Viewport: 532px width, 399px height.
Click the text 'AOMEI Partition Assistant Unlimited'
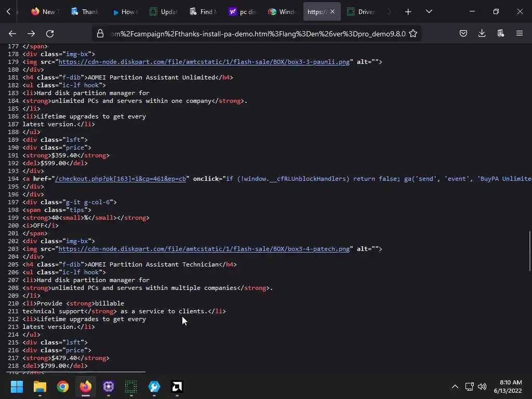(x=151, y=77)
